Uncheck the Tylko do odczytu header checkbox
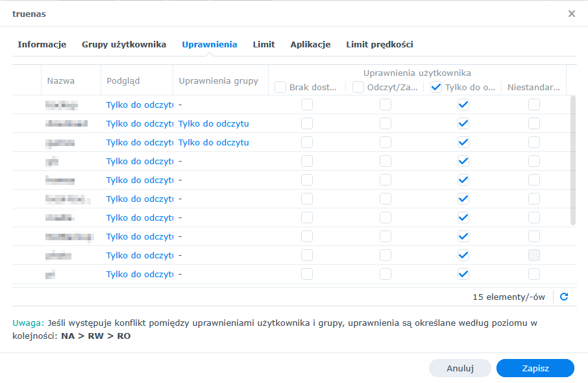Image resolution: width=588 pixels, height=383 pixels. pos(436,87)
